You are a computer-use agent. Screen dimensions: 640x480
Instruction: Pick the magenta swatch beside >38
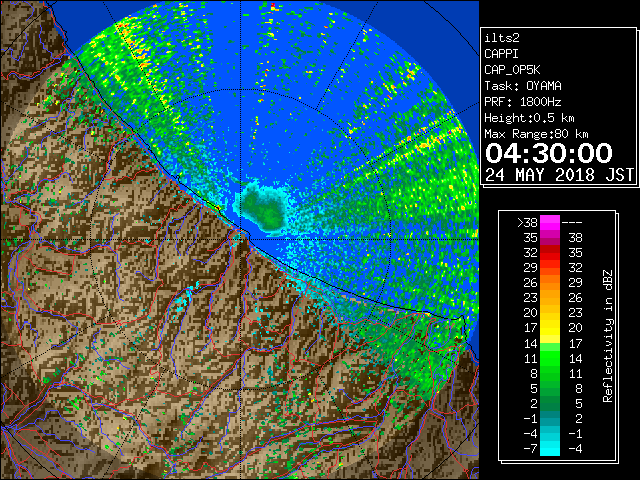(x=550, y=223)
